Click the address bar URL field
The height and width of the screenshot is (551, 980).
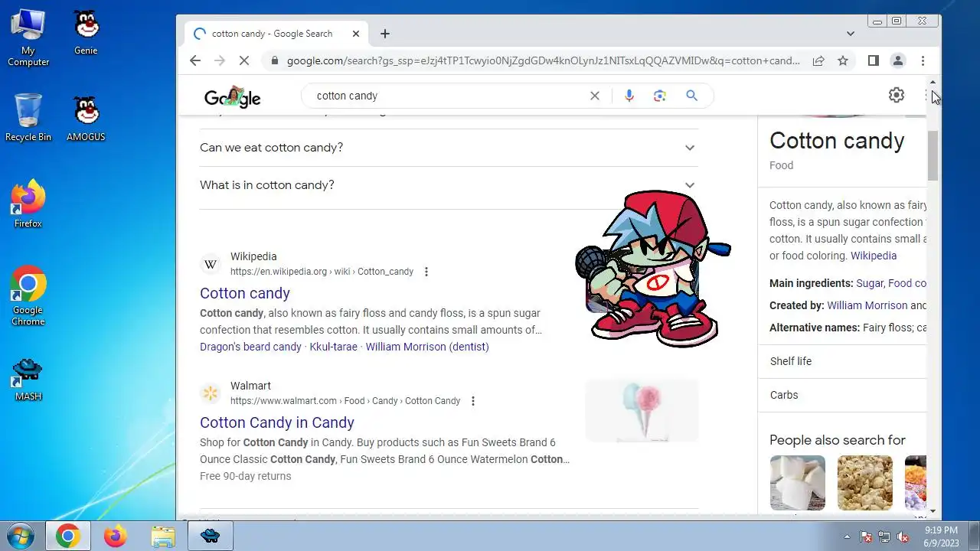(544, 60)
